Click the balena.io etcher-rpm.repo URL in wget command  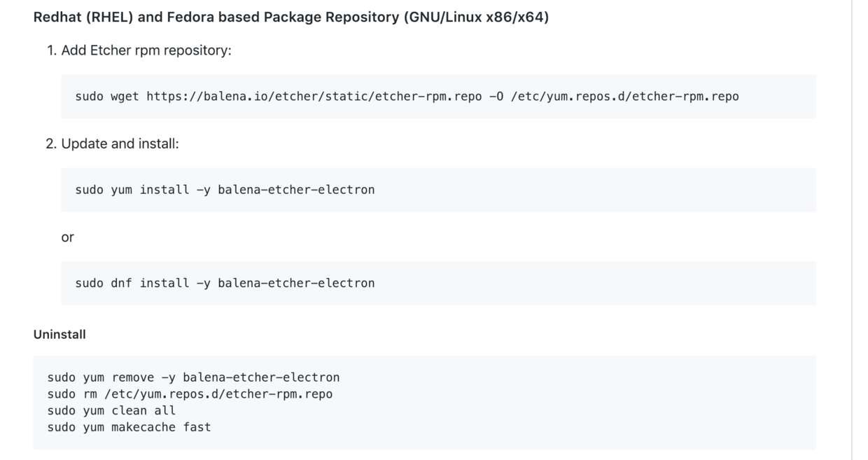pyautogui.click(x=314, y=97)
